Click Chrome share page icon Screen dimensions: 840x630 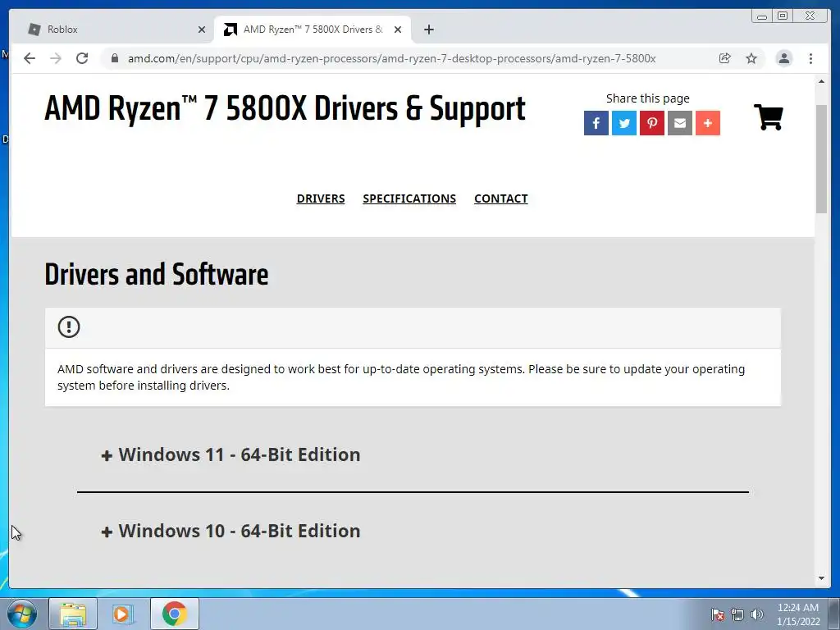tap(725, 58)
